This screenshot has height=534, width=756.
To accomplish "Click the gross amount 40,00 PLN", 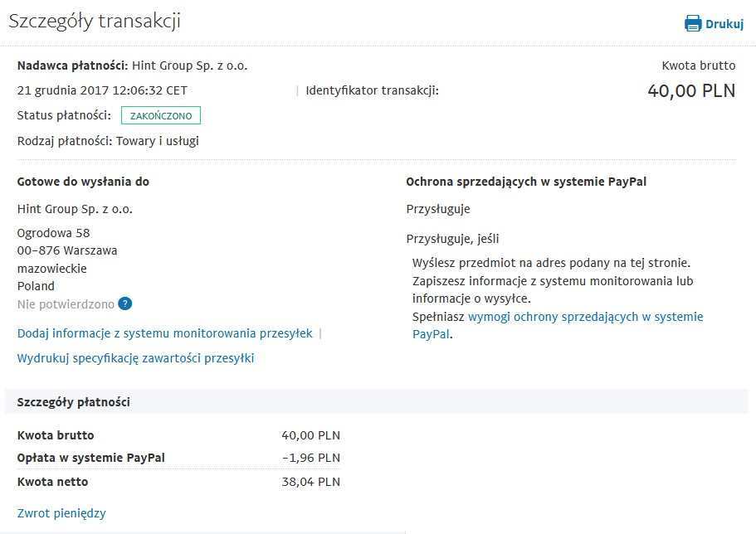I will (691, 91).
